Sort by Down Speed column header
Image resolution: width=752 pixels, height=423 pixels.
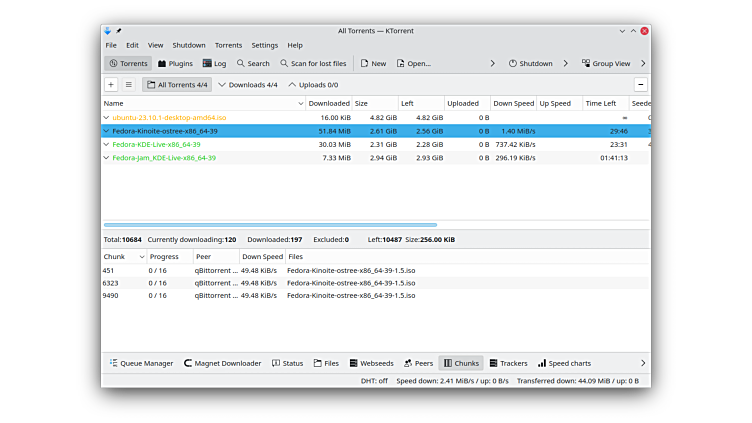(x=513, y=103)
